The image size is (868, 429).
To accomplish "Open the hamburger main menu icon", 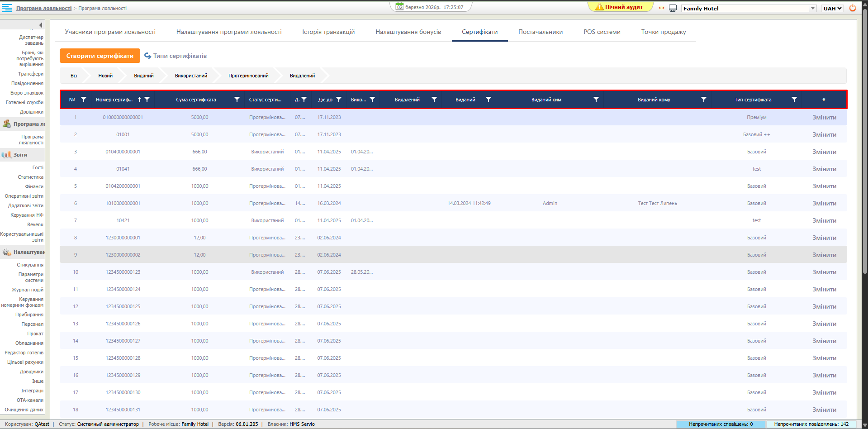I will [7, 8].
